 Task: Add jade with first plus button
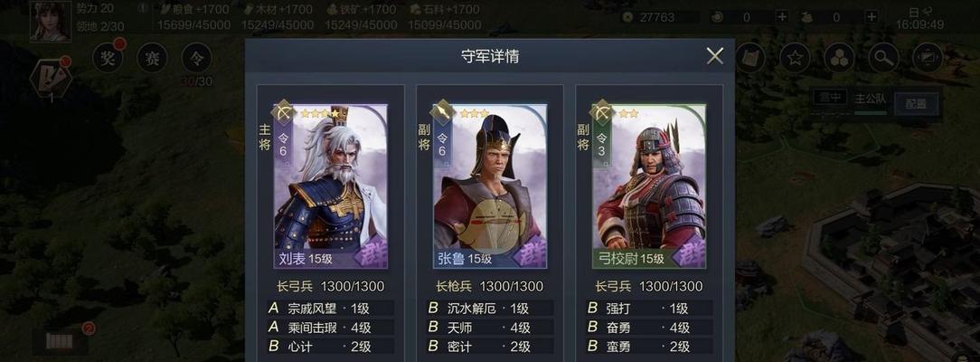(x=782, y=17)
